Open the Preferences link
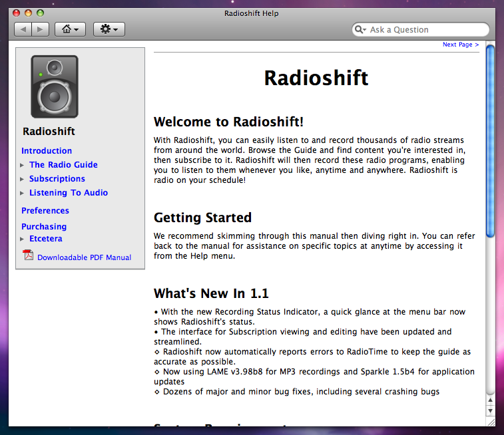The height and width of the screenshot is (435, 504). coord(45,211)
